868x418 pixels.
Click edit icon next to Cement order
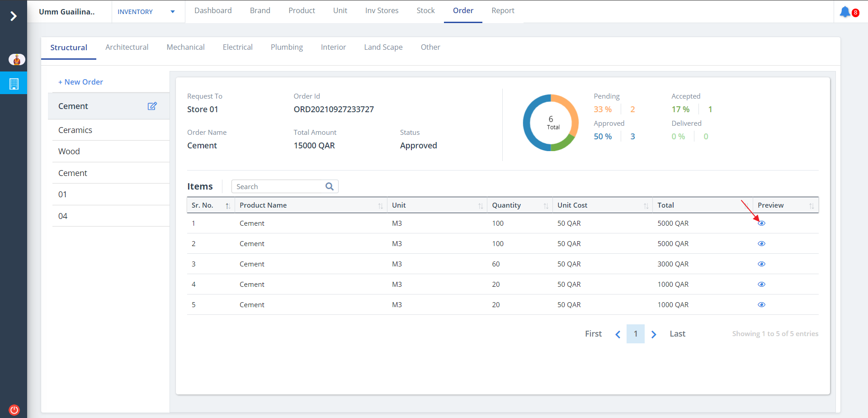152,106
